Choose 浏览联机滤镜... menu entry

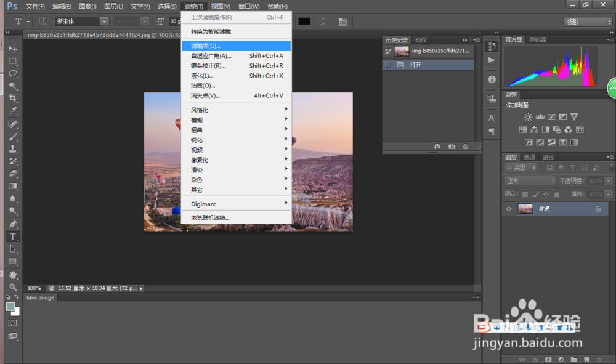pyautogui.click(x=237, y=217)
